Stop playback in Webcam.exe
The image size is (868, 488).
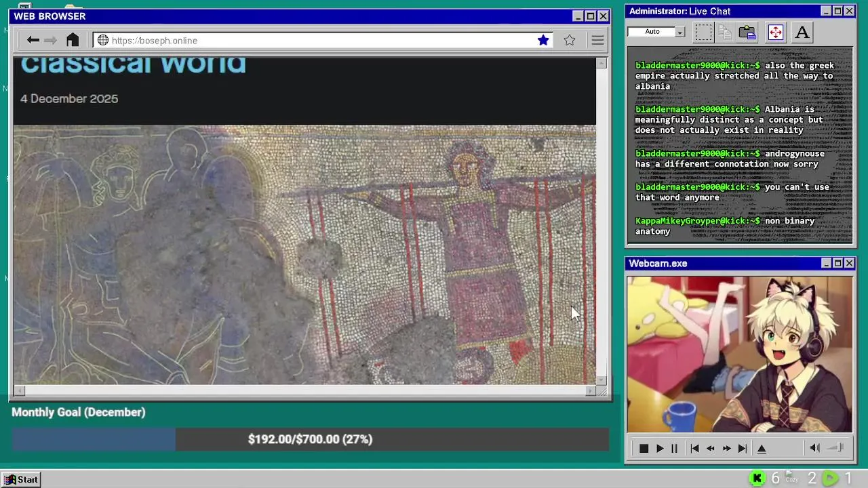pyautogui.click(x=644, y=448)
